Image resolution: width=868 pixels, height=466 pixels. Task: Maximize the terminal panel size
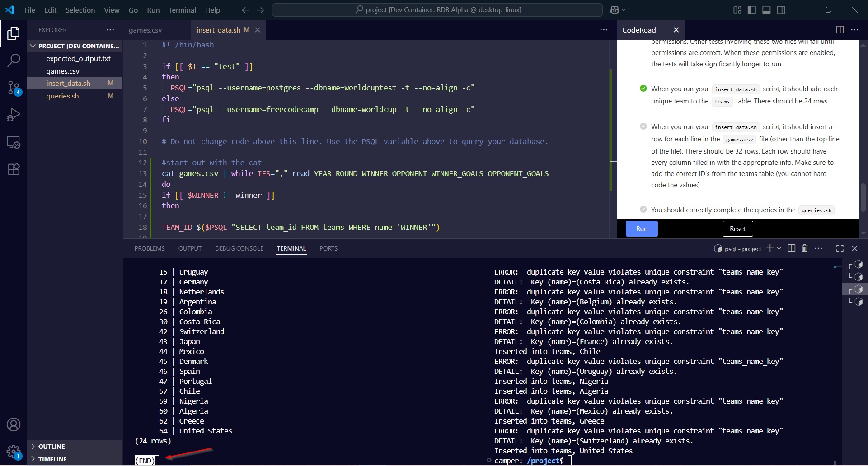coord(840,248)
